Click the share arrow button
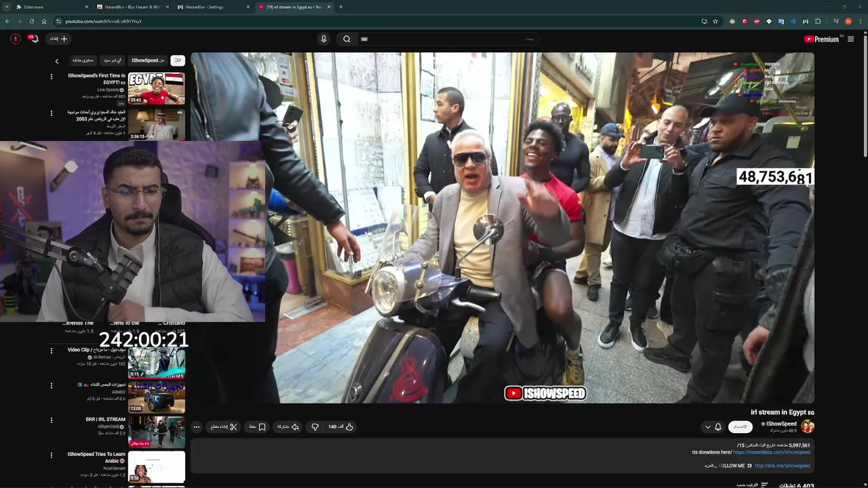The width and height of the screenshot is (868, 488). (x=288, y=427)
